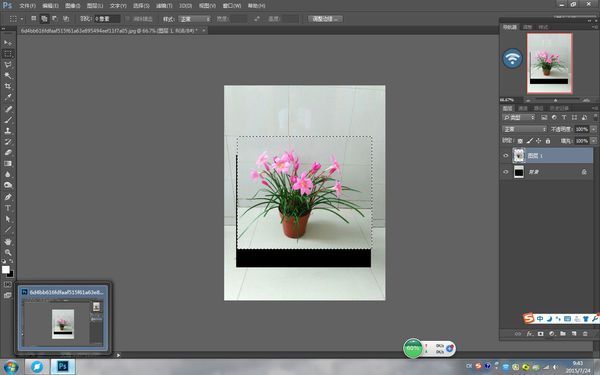Select the Move tool
This screenshot has width=600, height=375.
[x=8, y=42]
